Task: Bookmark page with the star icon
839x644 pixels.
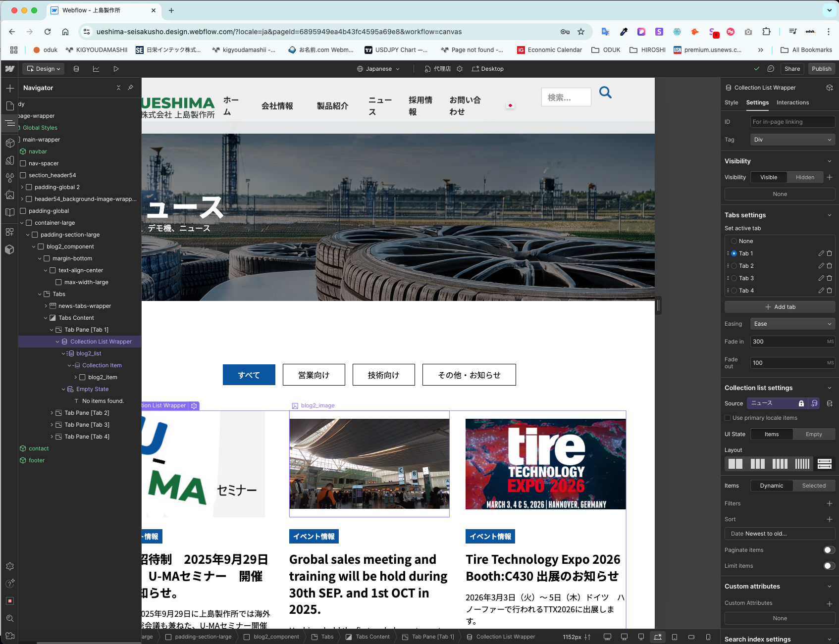Action: (x=581, y=32)
